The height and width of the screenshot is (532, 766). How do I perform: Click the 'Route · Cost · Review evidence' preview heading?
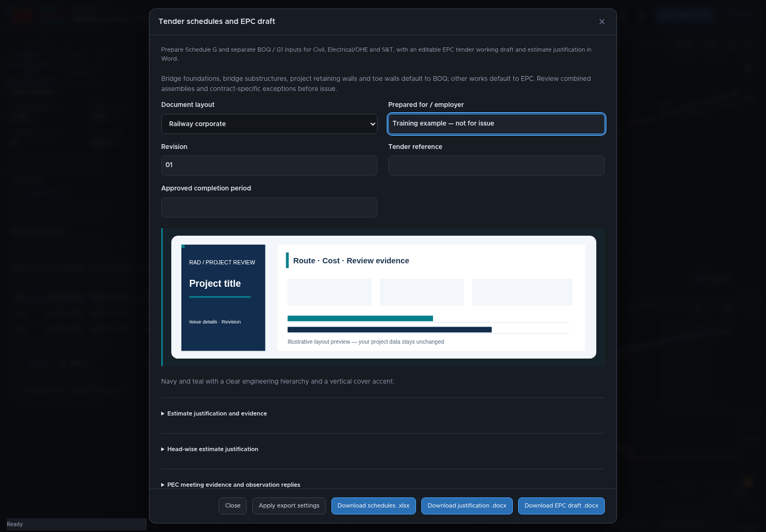pos(351,261)
